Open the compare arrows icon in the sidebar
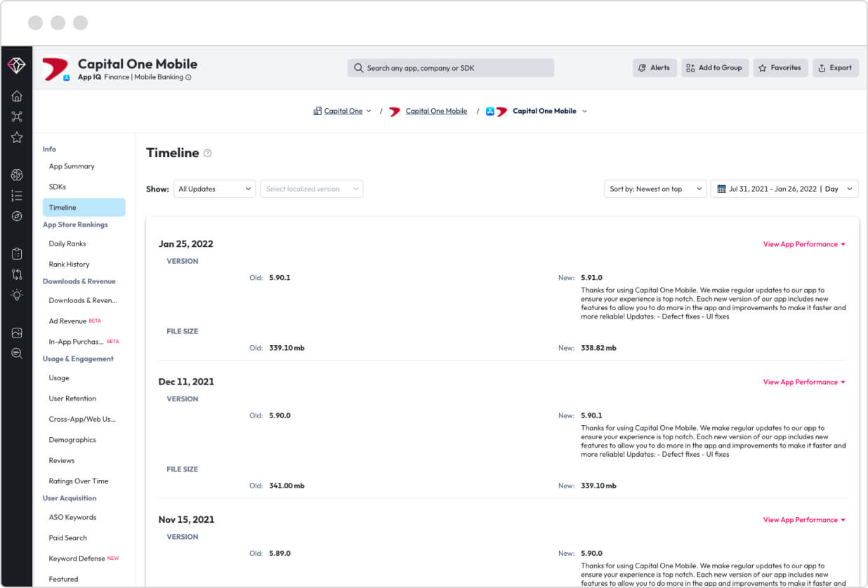868x588 pixels. pyautogui.click(x=17, y=274)
